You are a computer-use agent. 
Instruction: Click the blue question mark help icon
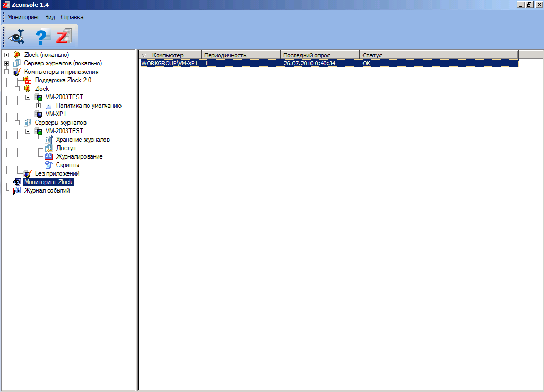point(43,36)
